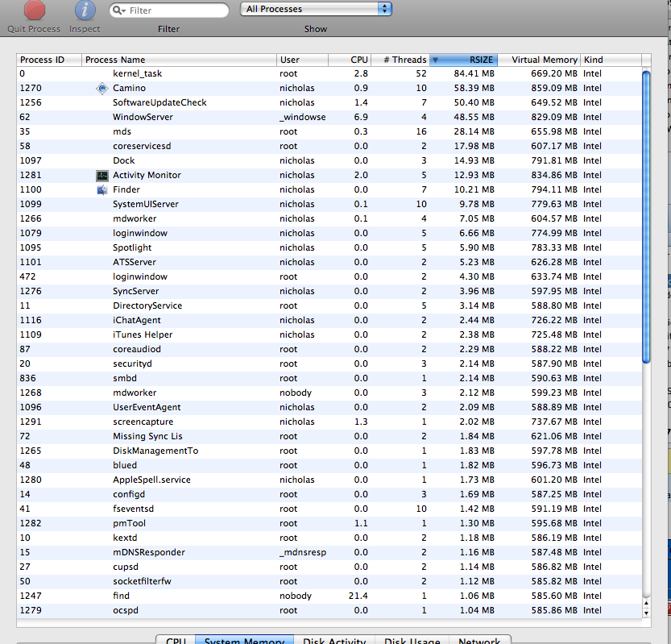Select the SoftwareUpdateCheck process
Viewport: 671px width, 644px height.
tap(329, 103)
